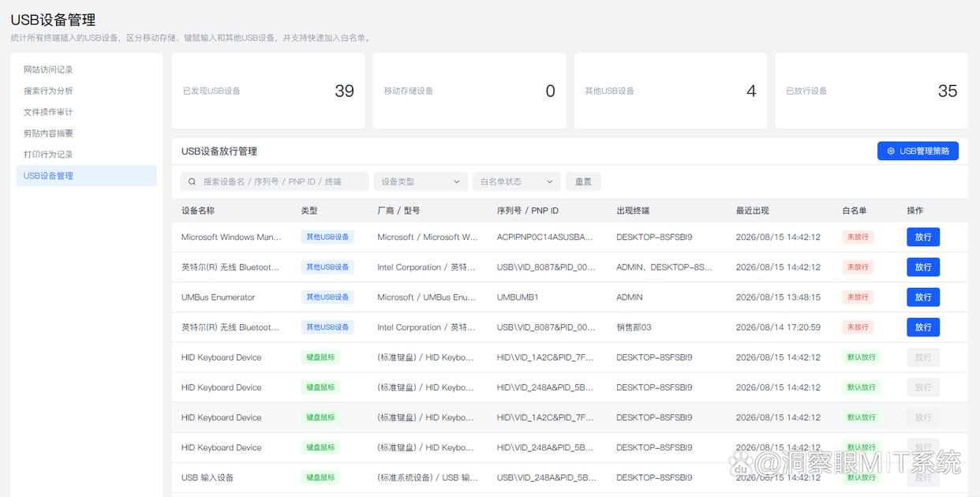
Task: Focus the device name search field
Action: 275,181
